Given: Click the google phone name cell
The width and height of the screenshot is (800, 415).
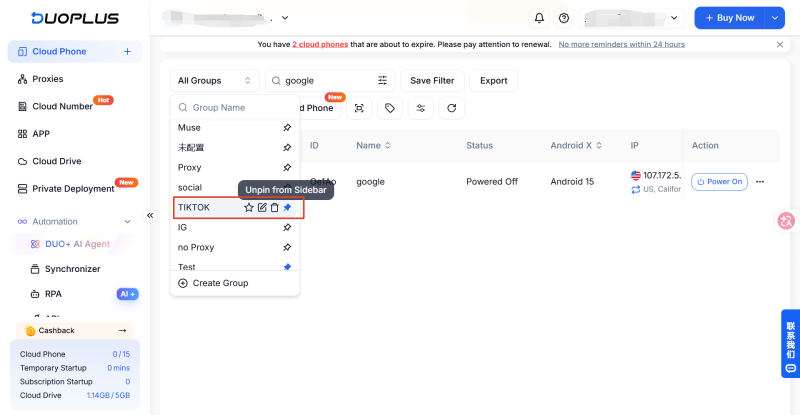Looking at the screenshot, I should pos(370,182).
